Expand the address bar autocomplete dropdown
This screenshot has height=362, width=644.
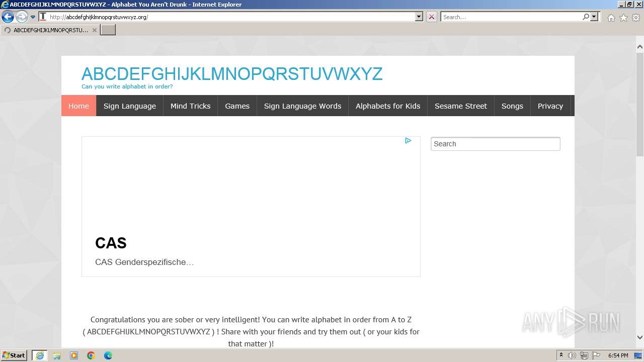pyautogui.click(x=419, y=17)
